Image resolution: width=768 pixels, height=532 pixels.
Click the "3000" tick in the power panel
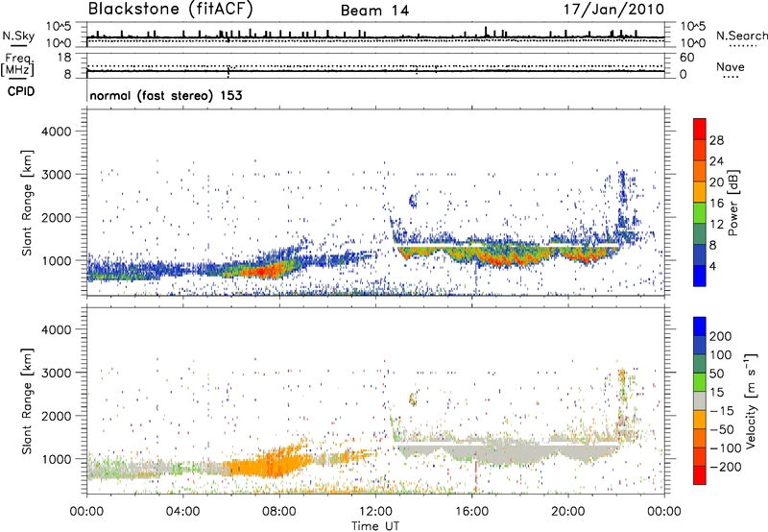point(56,175)
